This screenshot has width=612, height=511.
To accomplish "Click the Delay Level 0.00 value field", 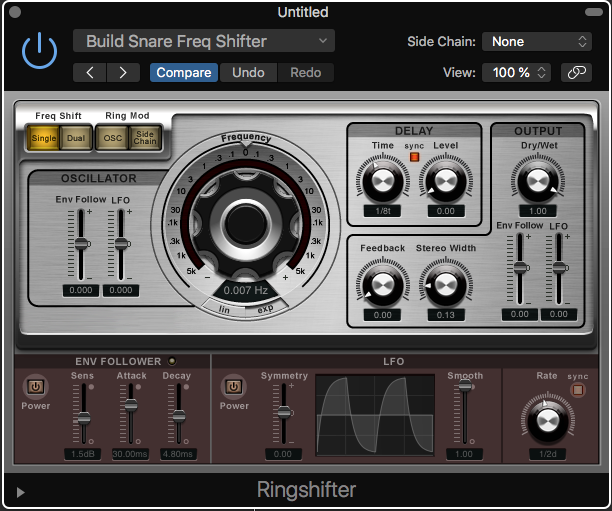I will [x=446, y=211].
